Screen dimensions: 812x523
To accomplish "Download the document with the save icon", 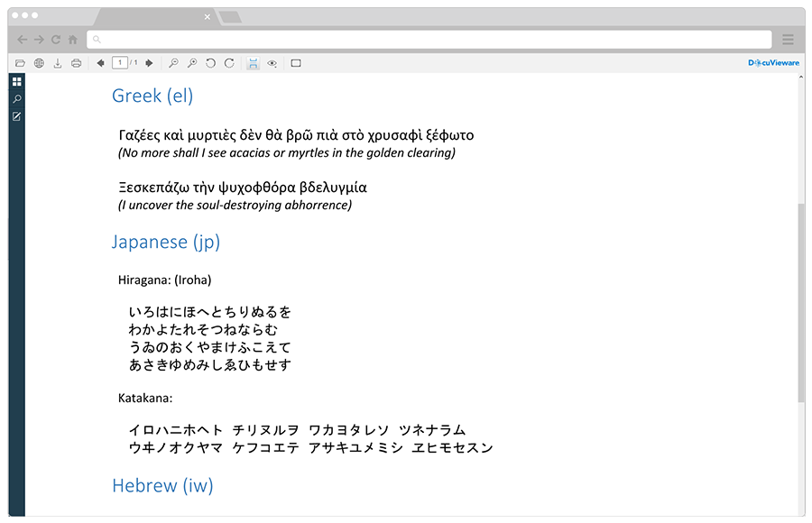I will click(58, 63).
